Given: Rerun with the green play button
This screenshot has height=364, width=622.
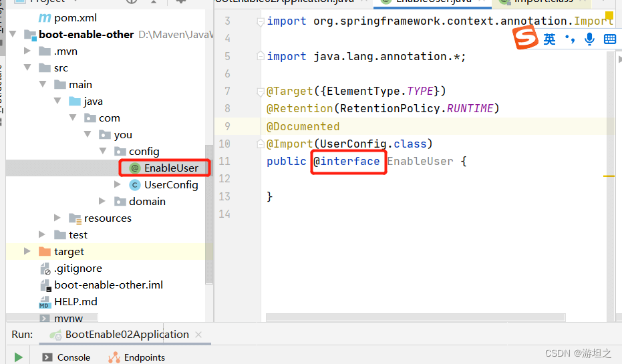Looking at the screenshot, I should coord(18,357).
